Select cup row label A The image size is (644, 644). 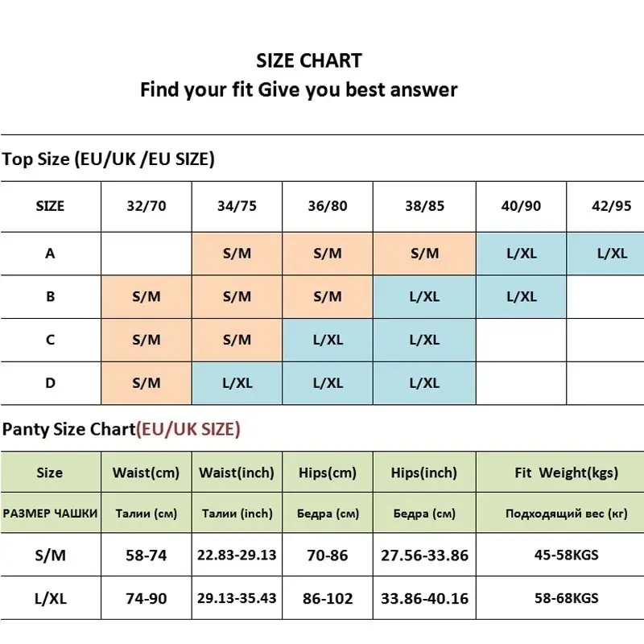point(50,254)
